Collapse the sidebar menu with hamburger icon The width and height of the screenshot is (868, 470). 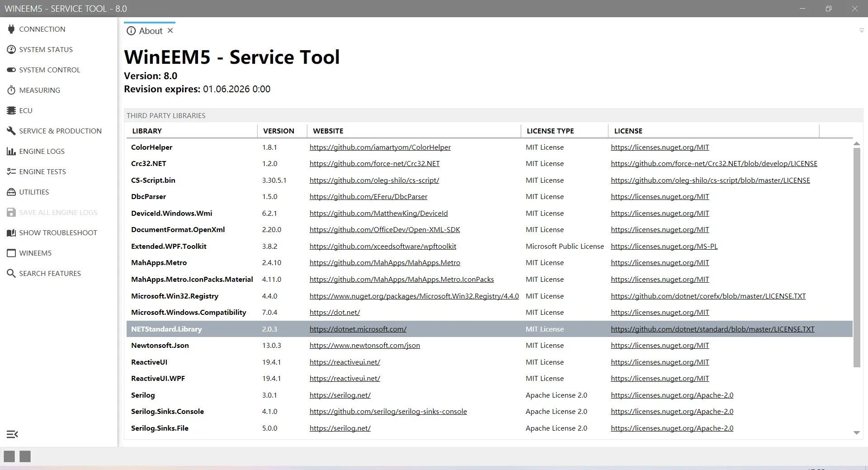pos(12,434)
